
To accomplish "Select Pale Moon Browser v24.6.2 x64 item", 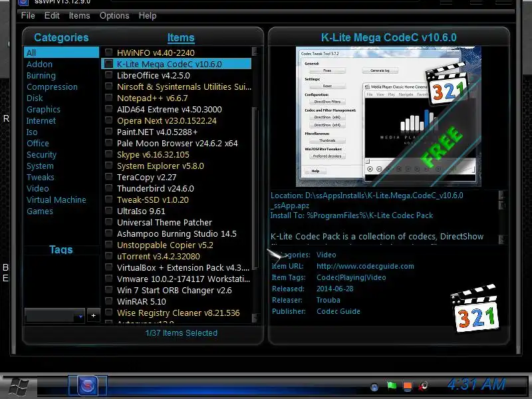I will pos(177,143).
